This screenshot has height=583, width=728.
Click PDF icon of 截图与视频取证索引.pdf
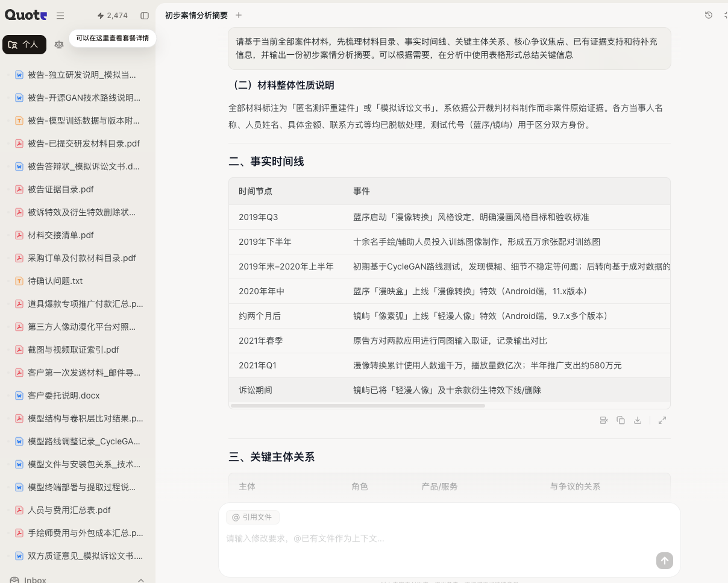(x=19, y=350)
